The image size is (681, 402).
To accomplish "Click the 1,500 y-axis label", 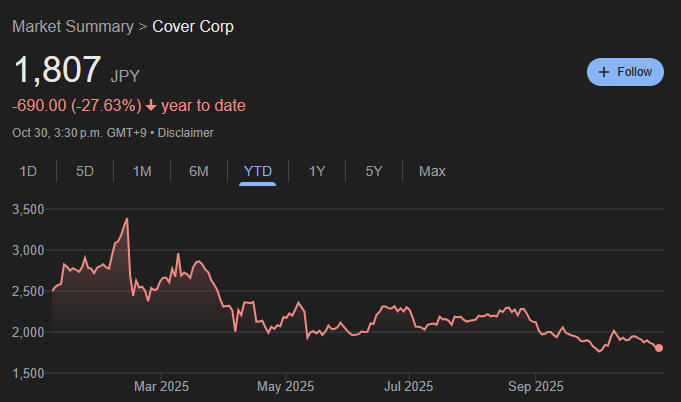I will [28, 373].
